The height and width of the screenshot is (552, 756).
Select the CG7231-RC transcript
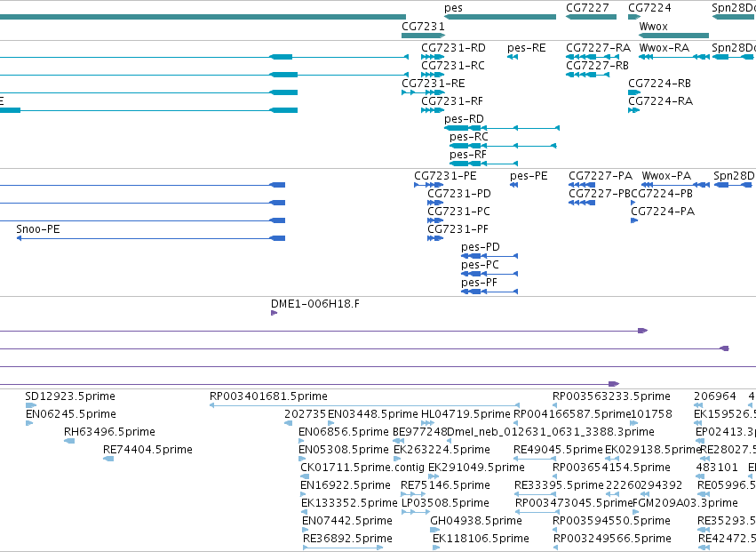(x=433, y=75)
